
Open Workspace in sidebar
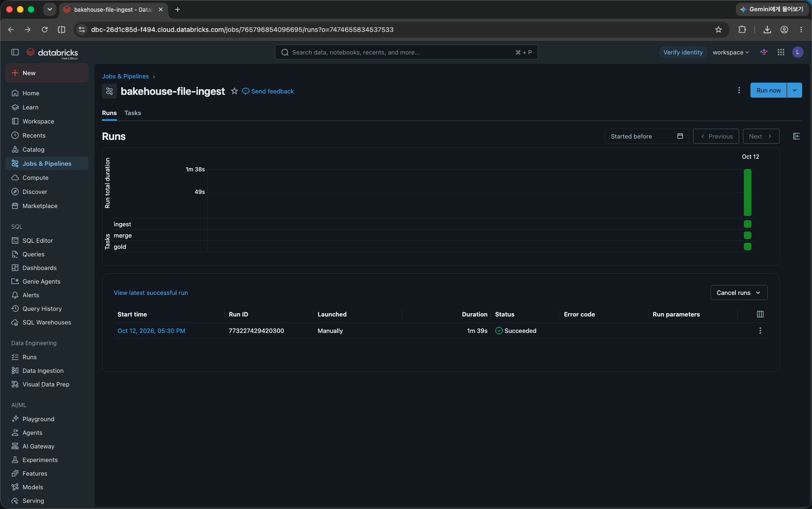pos(47,121)
